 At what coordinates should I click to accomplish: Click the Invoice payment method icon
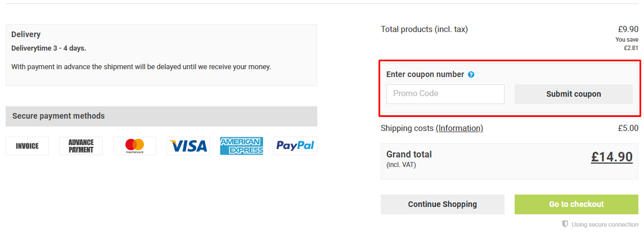tap(27, 146)
